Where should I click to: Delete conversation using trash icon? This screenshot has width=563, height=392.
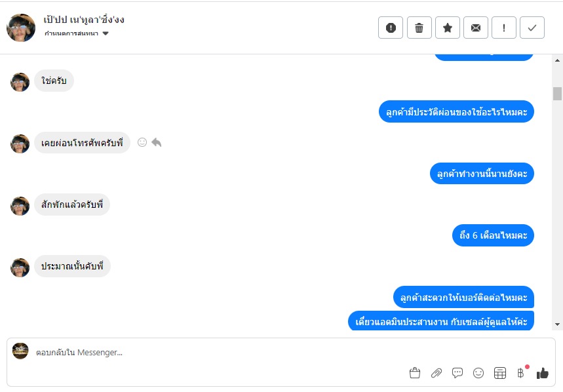(419, 28)
